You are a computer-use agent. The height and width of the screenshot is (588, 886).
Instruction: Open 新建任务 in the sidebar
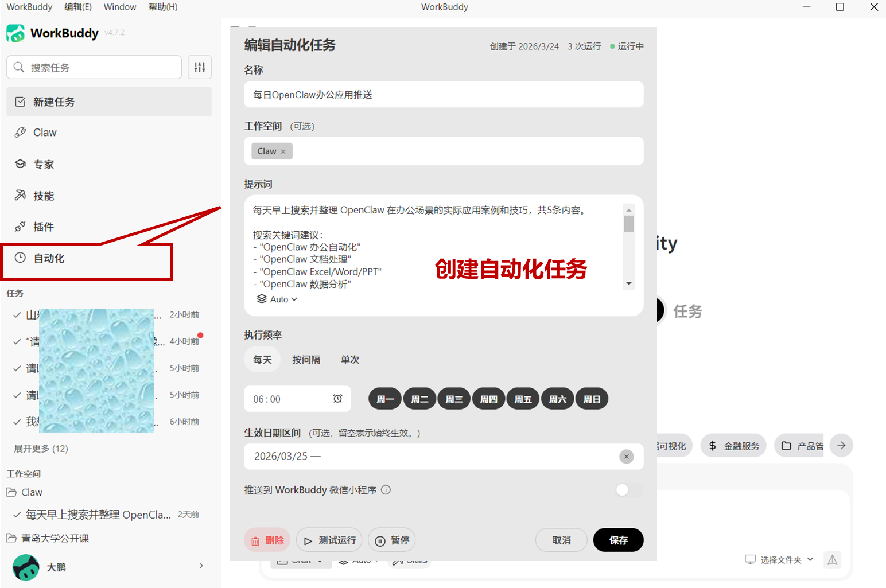pyautogui.click(x=109, y=102)
